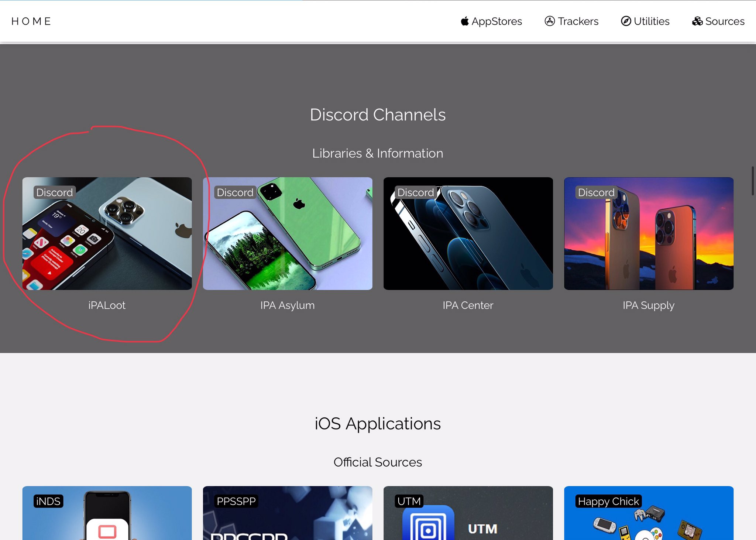Click the App Store icon beside Trackers
Image resolution: width=756 pixels, height=540 pixels.
point(550,21)
